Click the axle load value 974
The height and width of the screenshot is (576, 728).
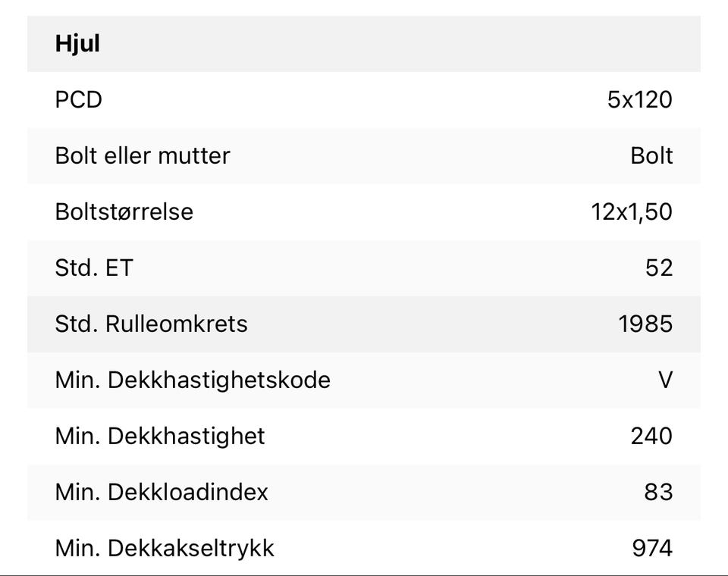click(x=651, y=547)
